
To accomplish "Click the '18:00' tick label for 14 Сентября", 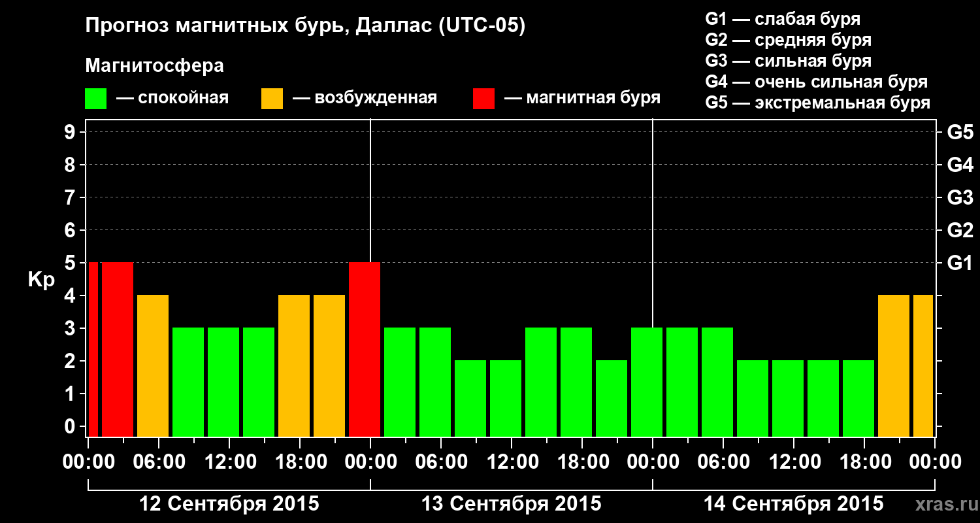I will coord(865,462).
